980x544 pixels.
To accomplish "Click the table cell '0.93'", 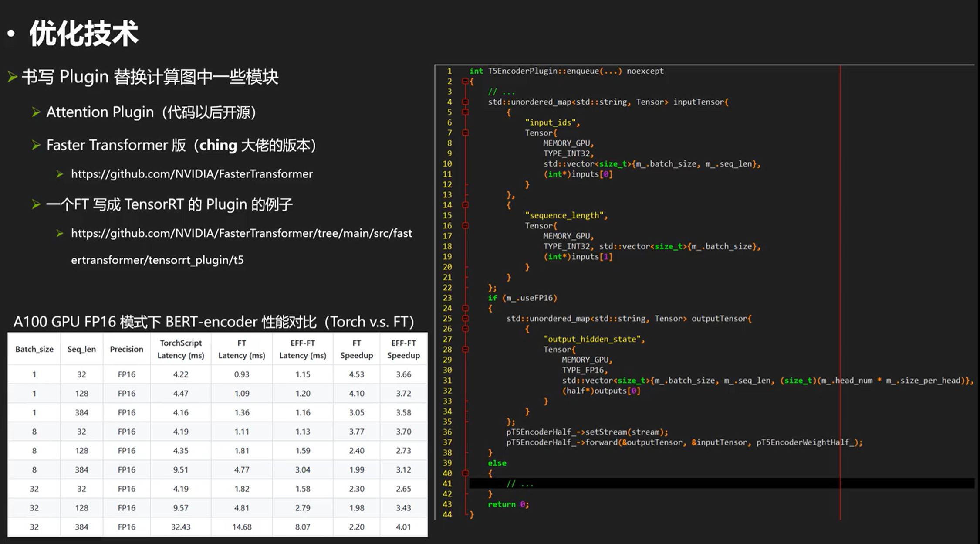I will [x=242, y=374].
